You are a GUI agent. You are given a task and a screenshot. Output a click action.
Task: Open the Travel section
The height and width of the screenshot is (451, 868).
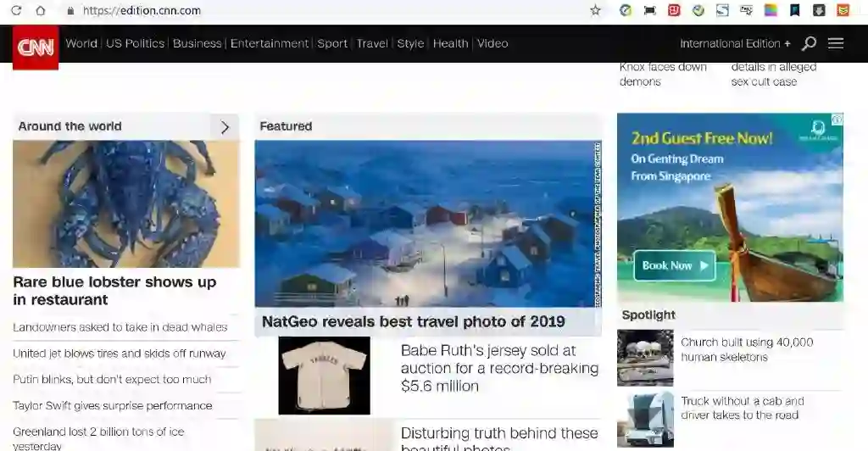click(372, 43)
